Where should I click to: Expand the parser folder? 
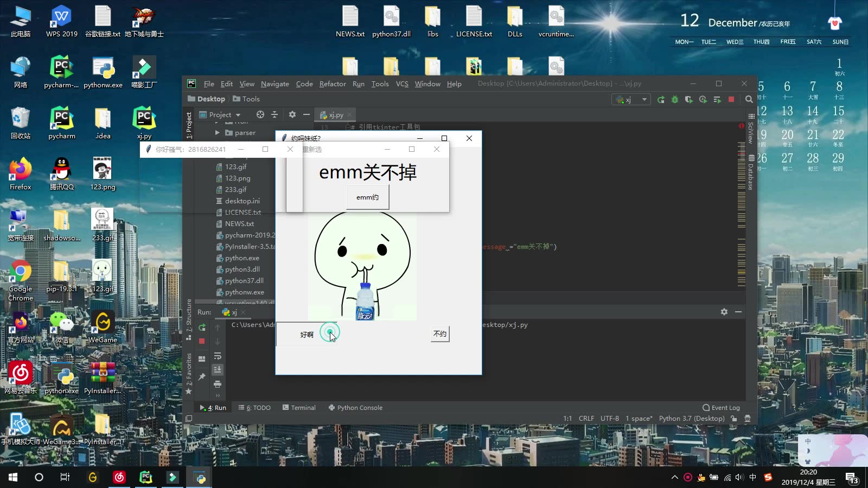click(x=217, y=132)
